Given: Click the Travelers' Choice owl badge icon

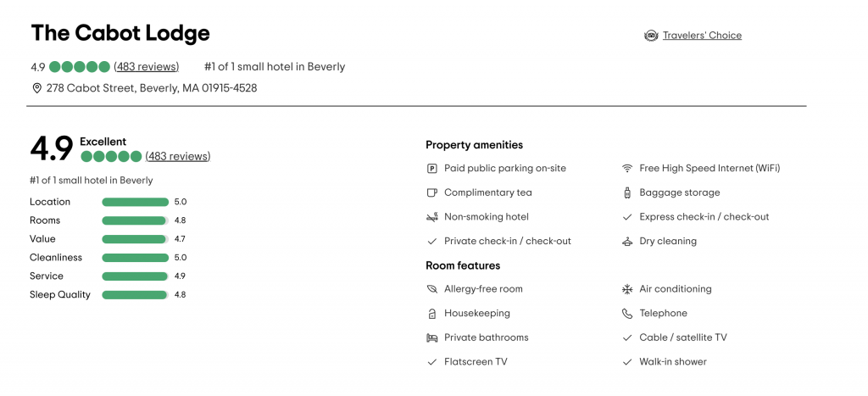Looking at the screenshot, I should [x=651, y=36].
